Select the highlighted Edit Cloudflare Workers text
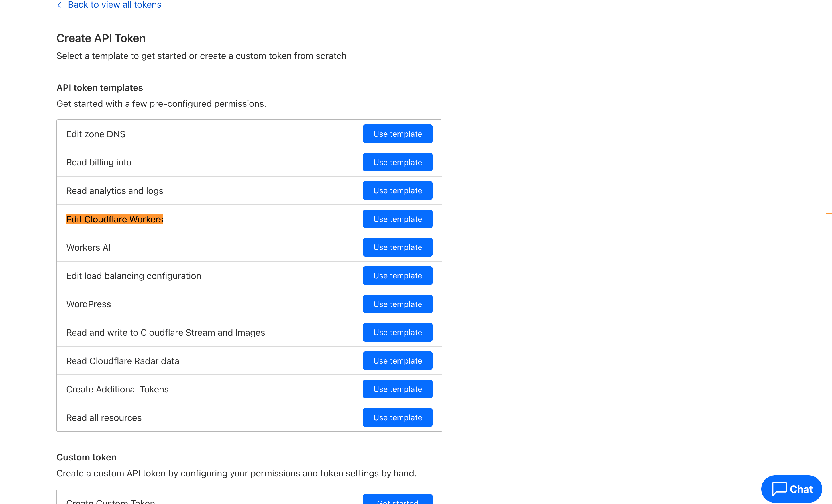Image resolution: width=832 pixels, height=504 pixels. pyautogui.click(x=115, y=219)
